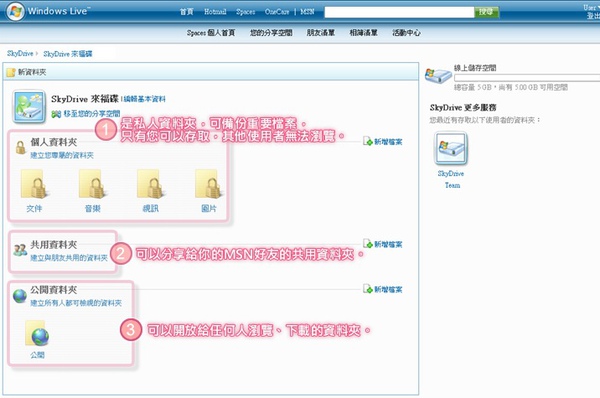
Task: Open the 文件 locked folder icon
Action: pyautogui.click(x=34, y=184)
